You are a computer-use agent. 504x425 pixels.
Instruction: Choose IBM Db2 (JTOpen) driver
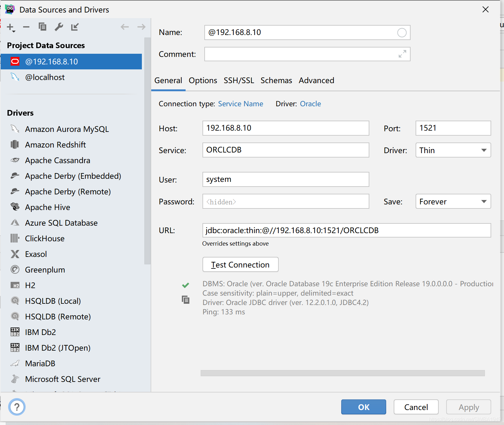[71, 348]
